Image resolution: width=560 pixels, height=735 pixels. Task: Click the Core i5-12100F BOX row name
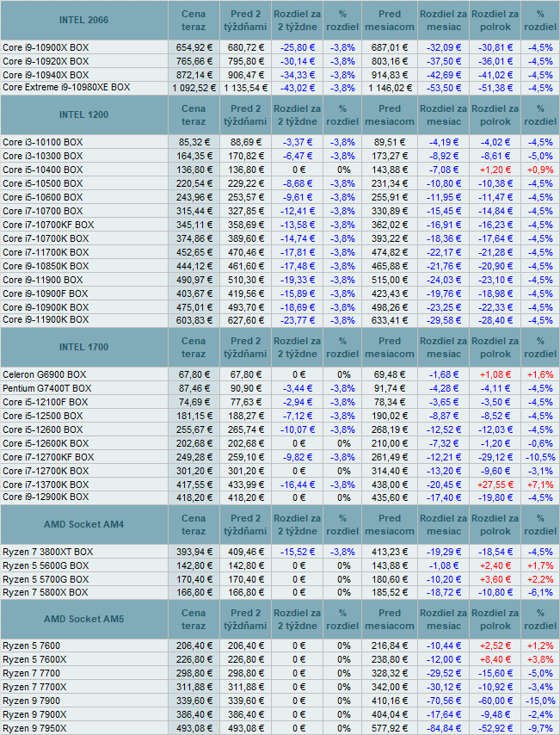point(45,402)
